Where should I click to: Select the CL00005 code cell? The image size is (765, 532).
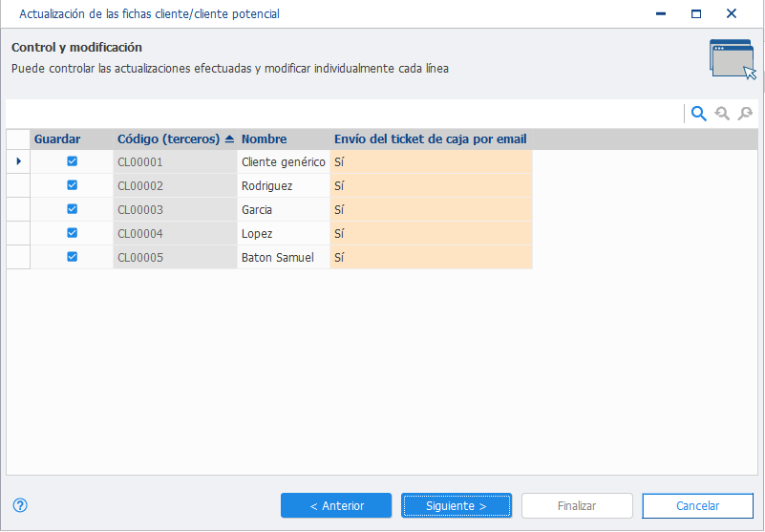click(175, 257)
